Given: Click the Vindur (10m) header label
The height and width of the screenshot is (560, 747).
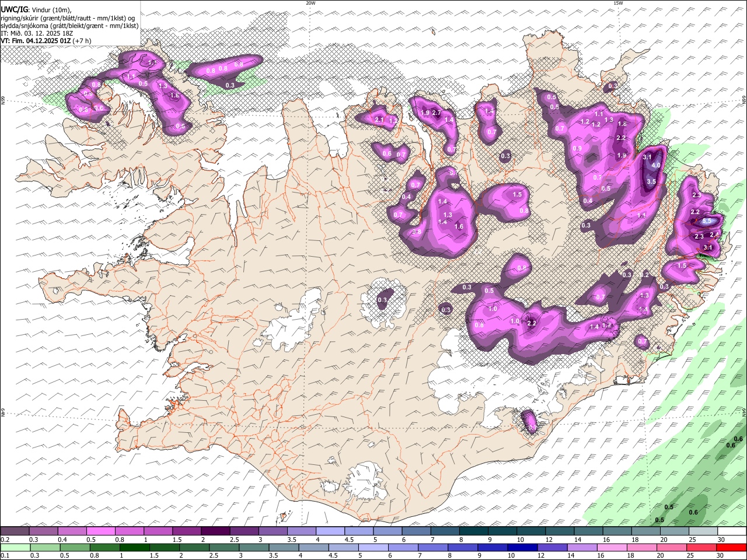Looking at the screenshot, I should 51,9.
